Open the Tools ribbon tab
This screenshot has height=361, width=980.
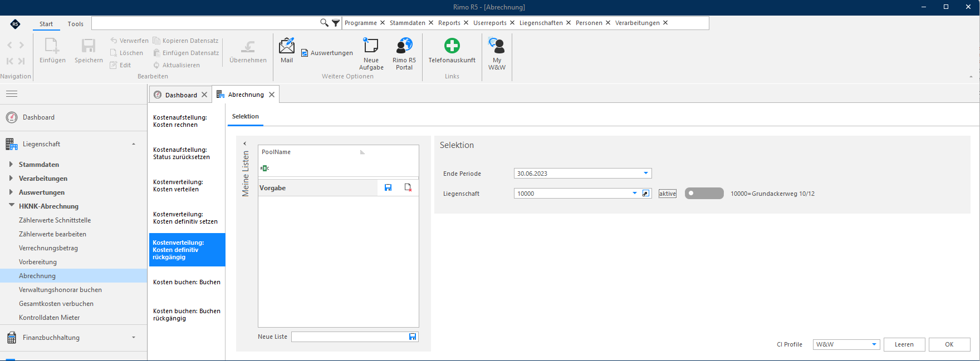click(76, 24)
